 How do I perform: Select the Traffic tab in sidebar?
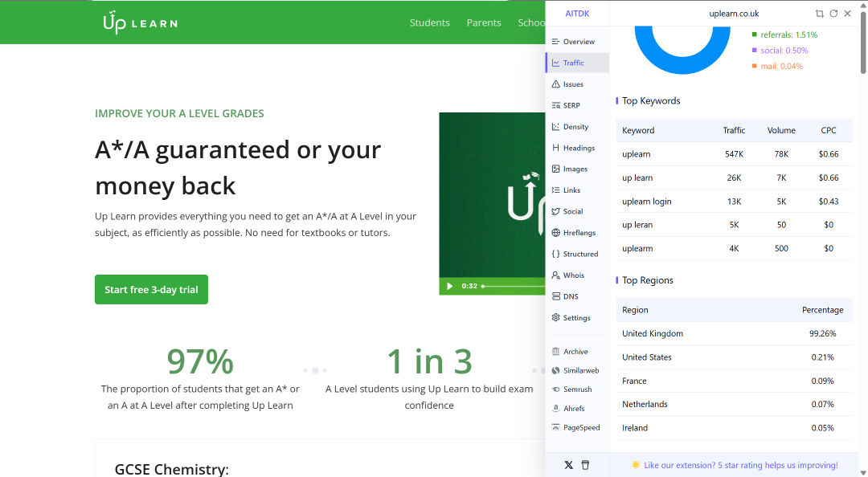pos(577,63)
